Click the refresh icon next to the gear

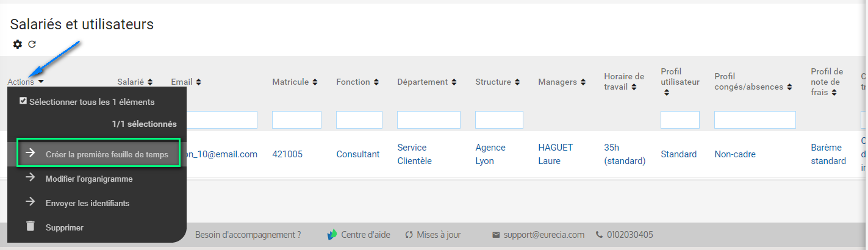click(32, 44)
